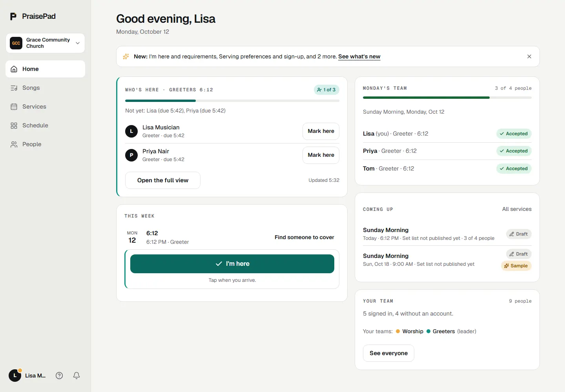The height and width of the screenshot is (392, 565).
Task: Click the 'Good evening, Lisa' heading
Action: pyautogui.click(x=166, y=19)
